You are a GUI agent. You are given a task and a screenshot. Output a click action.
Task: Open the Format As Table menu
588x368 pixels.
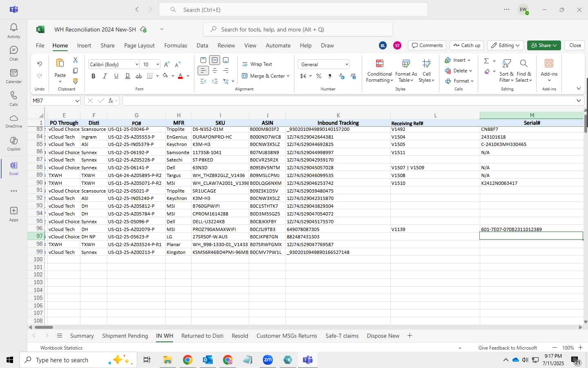pyautogui.click(x=406, y=71)
